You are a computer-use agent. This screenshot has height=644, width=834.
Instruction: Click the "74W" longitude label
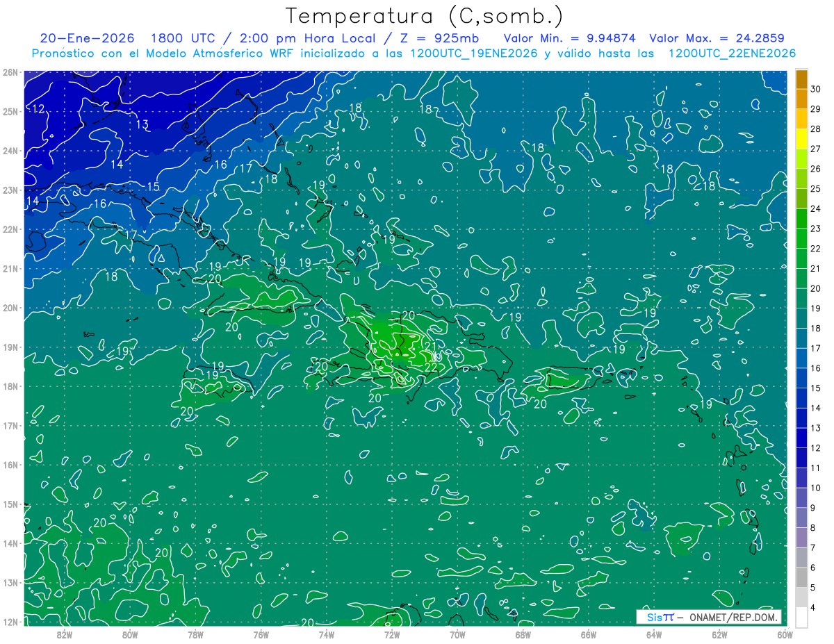327,635
